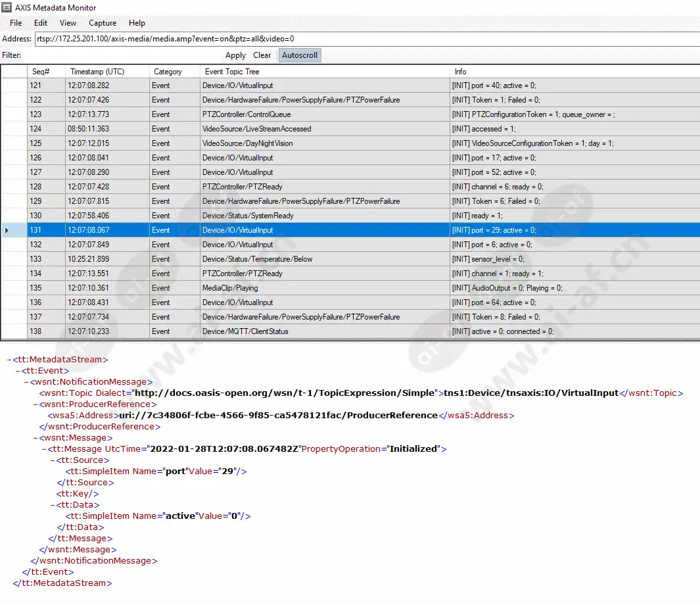Collapse the wsnt:ProducerReference node

click(x=35, y=404)
